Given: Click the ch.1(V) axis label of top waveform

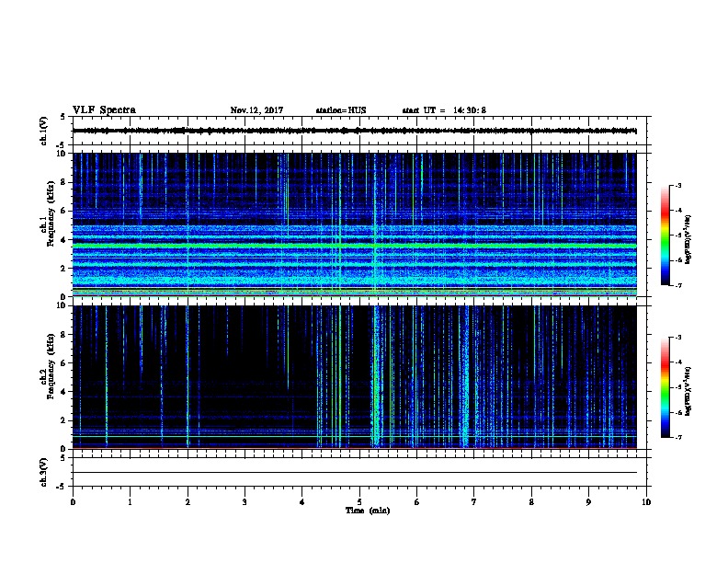Looking at the screenshot, I should (44, 131).
